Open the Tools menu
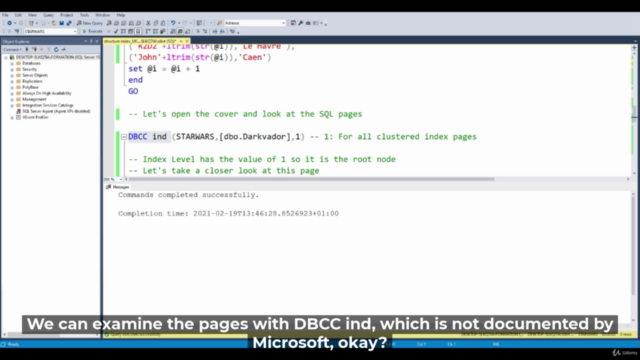Image resolution: width=640 pixels, height=360 pixels. (x=84, y=15)
